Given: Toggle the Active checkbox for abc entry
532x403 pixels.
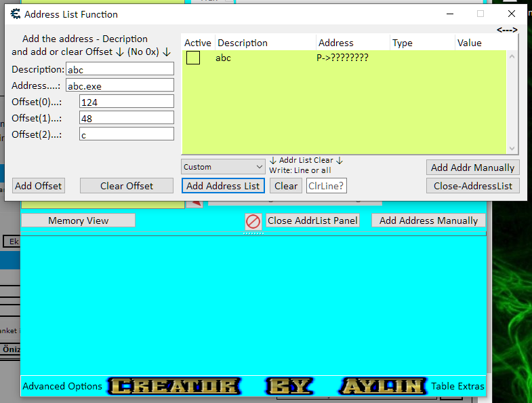Looking at the screenshot, I should [x=193, y=58].
